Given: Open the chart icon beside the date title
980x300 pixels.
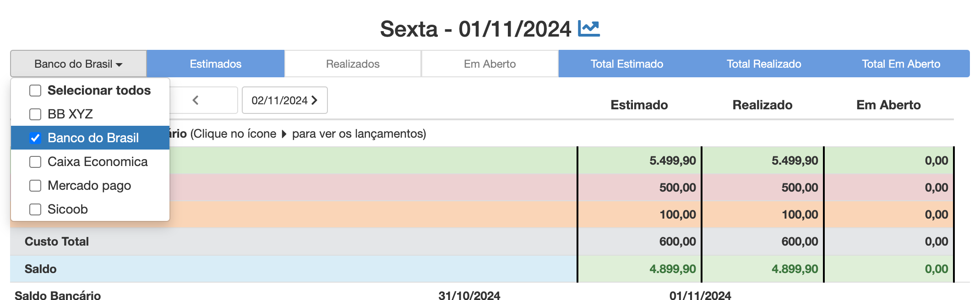Looking at the screenshot, I should 588,29.
